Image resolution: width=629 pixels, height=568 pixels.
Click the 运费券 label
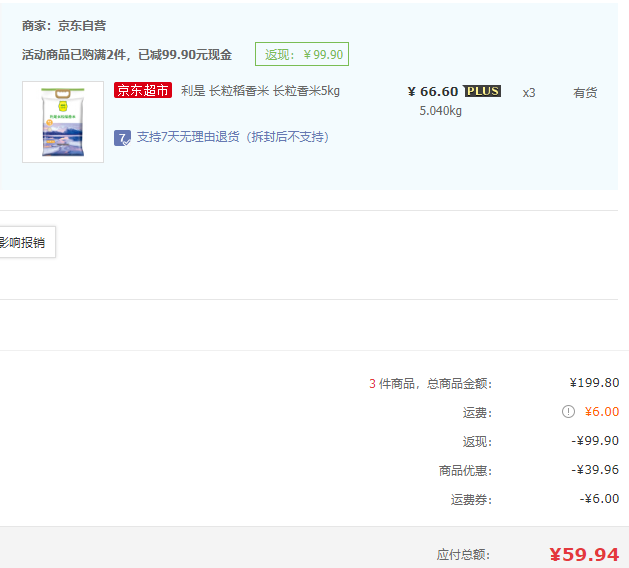coord(471,500)
